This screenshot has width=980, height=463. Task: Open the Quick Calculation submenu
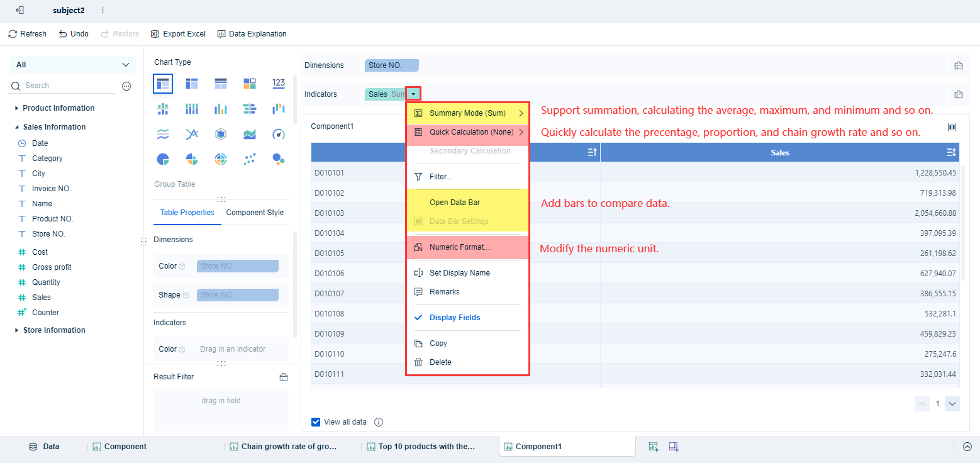(x=468, y=133)
